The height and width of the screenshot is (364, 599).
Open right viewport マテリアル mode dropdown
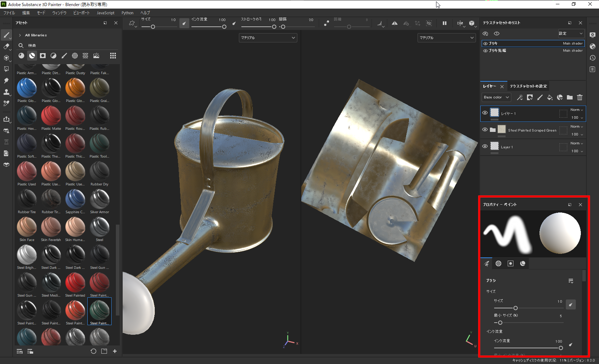tap(446, 38)
